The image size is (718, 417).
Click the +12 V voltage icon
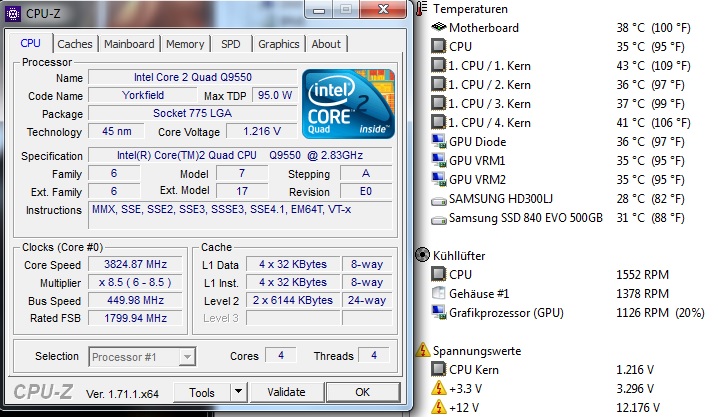tap(439, 407)
